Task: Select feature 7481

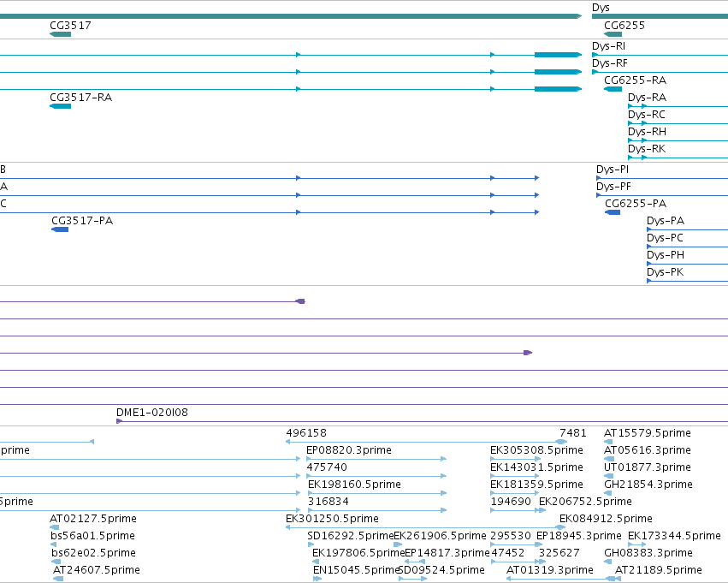Action: (x=573, y=433)
